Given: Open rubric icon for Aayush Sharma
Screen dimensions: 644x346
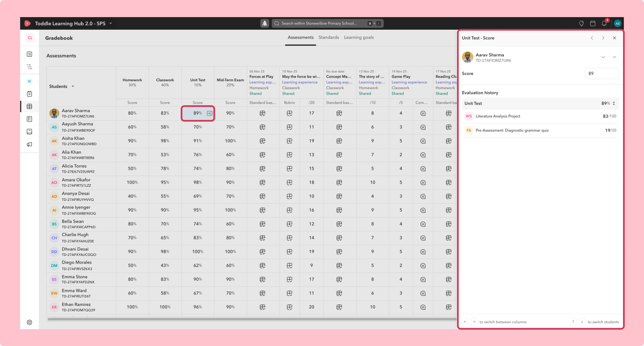Looking at the screenshot, I should click(x=290, y=127).
